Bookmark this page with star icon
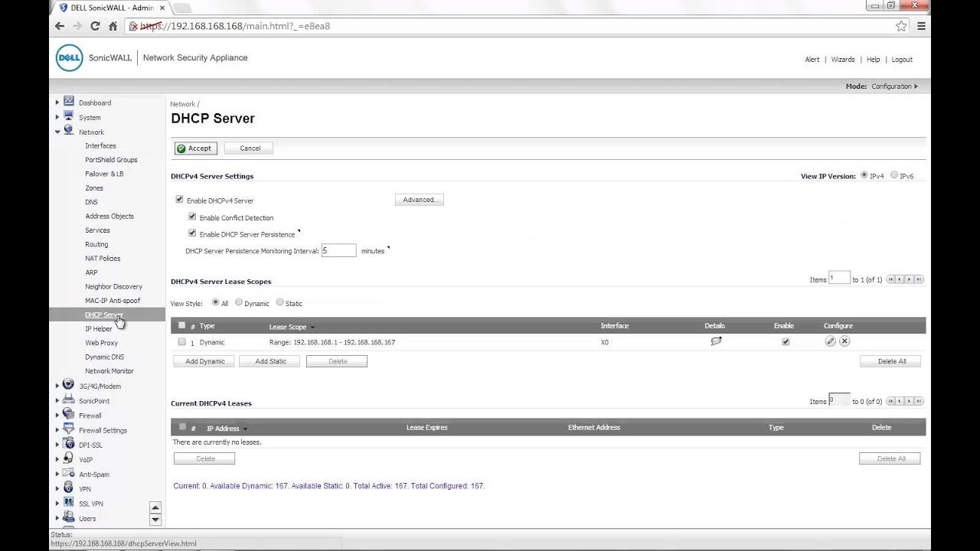This screenshot has height=551, width=980. coord(901,26)
